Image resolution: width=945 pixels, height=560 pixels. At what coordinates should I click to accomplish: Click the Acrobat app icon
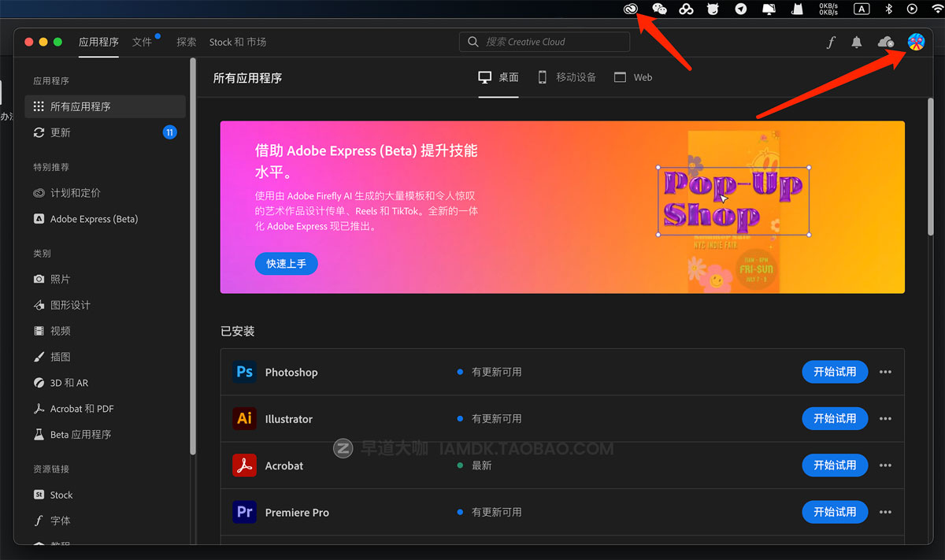click(x=245, y=465)
